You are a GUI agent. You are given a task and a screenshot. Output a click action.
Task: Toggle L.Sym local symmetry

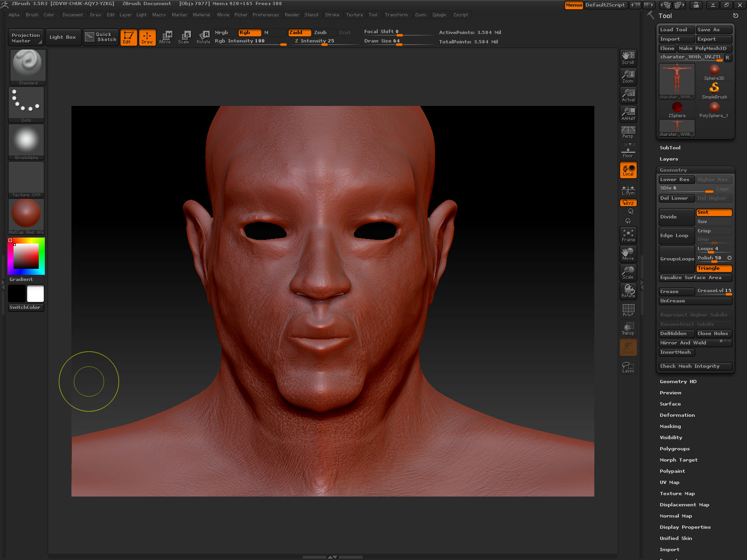tap(628, 190)
